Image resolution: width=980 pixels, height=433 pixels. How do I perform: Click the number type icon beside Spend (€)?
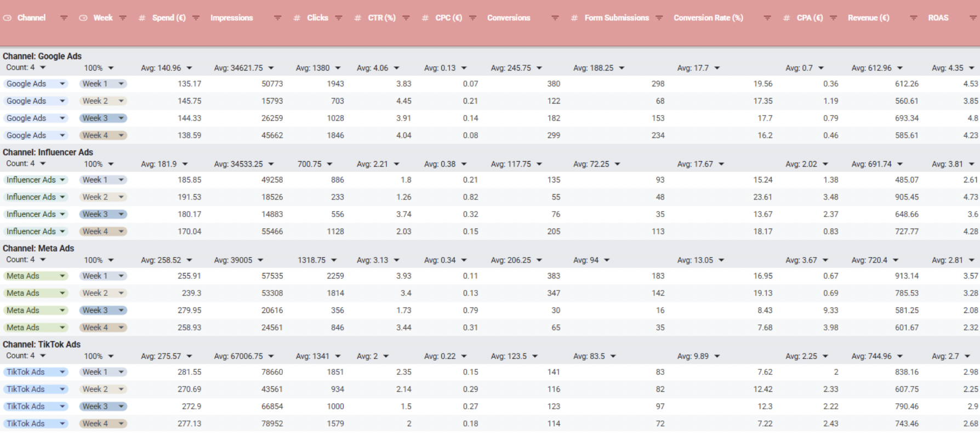pos(142,18)
